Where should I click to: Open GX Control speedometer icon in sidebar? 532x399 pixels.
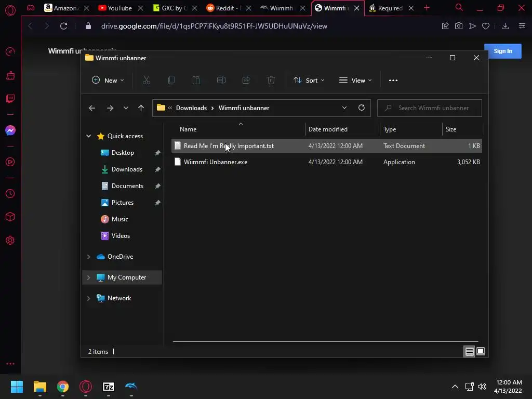[10, 51]
